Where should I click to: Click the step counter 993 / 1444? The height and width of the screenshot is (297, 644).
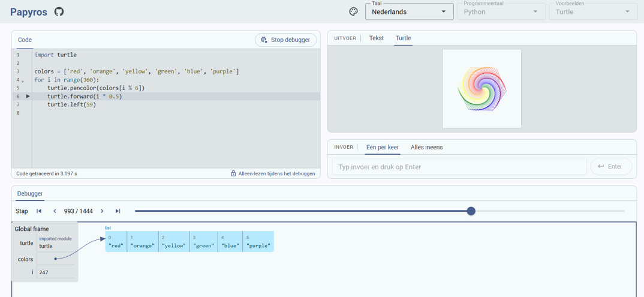tap(79, 211)
